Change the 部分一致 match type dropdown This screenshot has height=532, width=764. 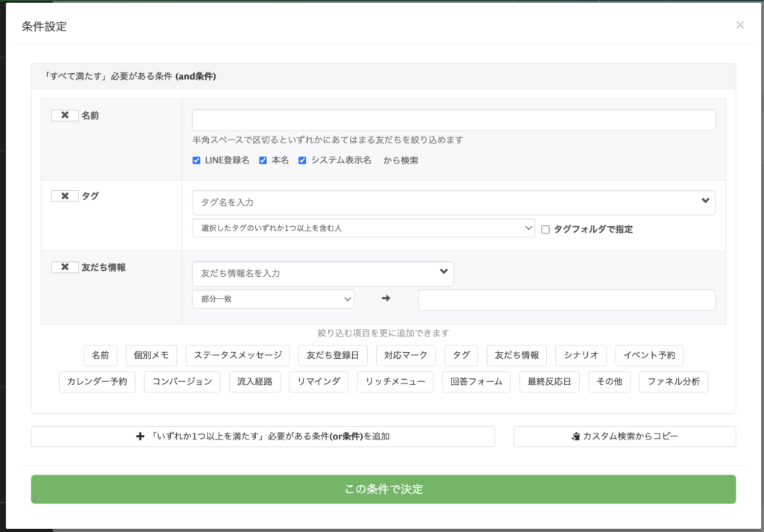click(272, 299)
